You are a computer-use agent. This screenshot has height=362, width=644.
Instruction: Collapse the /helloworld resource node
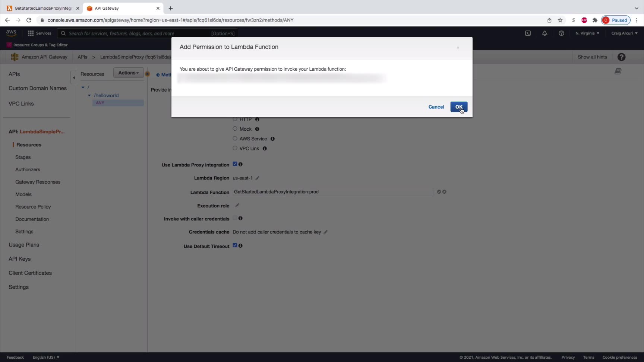coord(89,95)
